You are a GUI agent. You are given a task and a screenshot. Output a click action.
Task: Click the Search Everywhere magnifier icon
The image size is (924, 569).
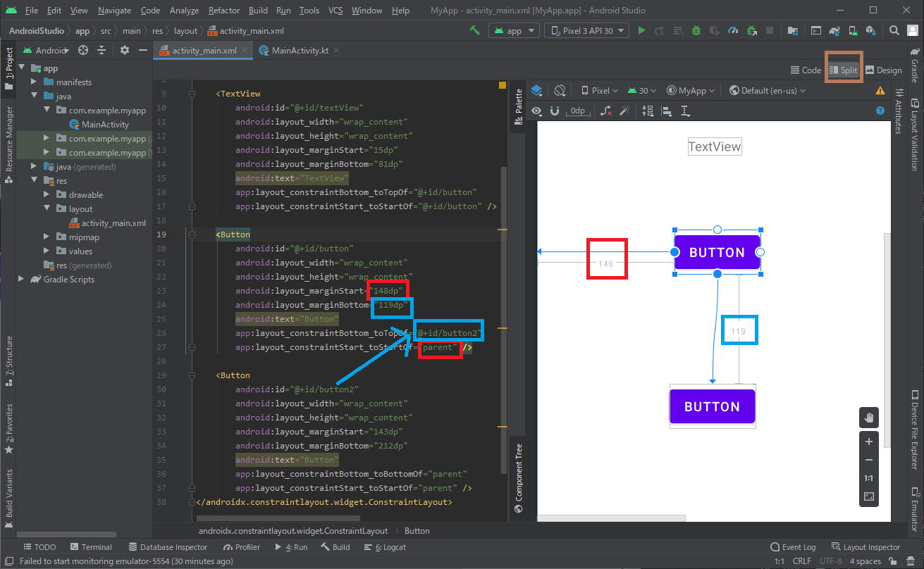click(x=894, y=30)
